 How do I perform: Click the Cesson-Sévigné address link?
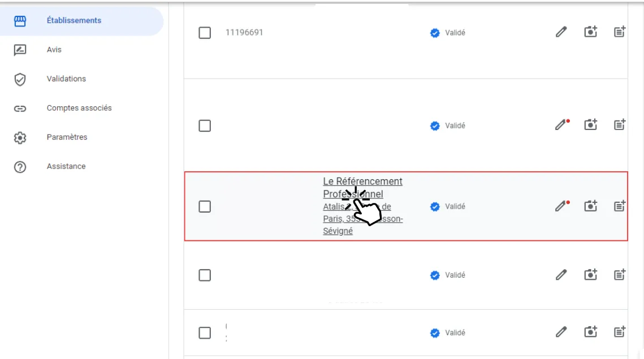362,219
